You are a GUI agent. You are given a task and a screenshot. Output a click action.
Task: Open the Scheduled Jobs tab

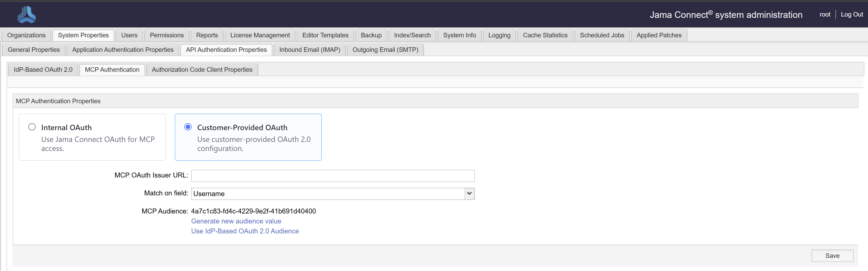point(602,36)
